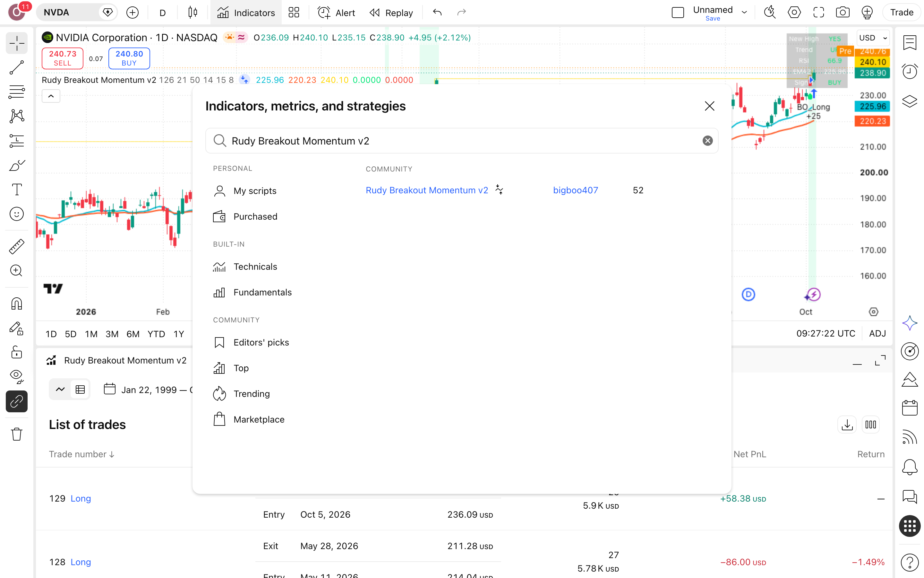This screenshot has width=924, height=578.
Task: Open the Jan 22, 1999 date range picker
Action: (x=149, y=390)
